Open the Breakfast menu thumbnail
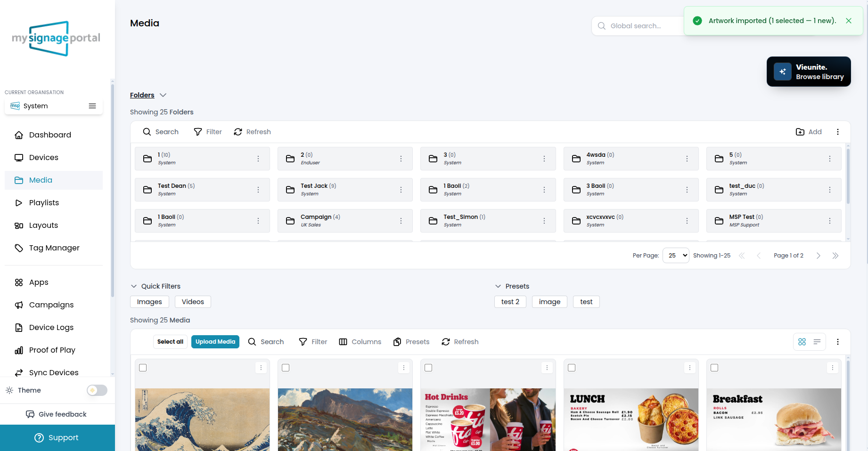The width and height of the screenshot is (868, 451). coord(774,419)
